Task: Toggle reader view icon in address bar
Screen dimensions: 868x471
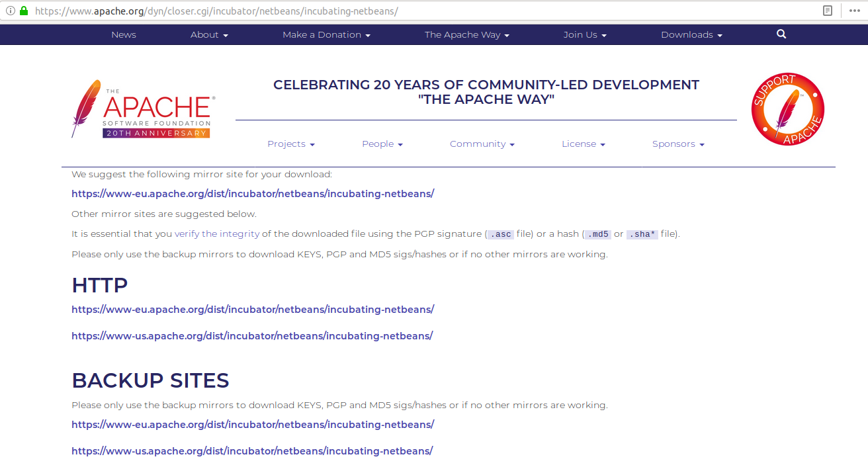Action: pyautogui.click(x=828, y=11)
